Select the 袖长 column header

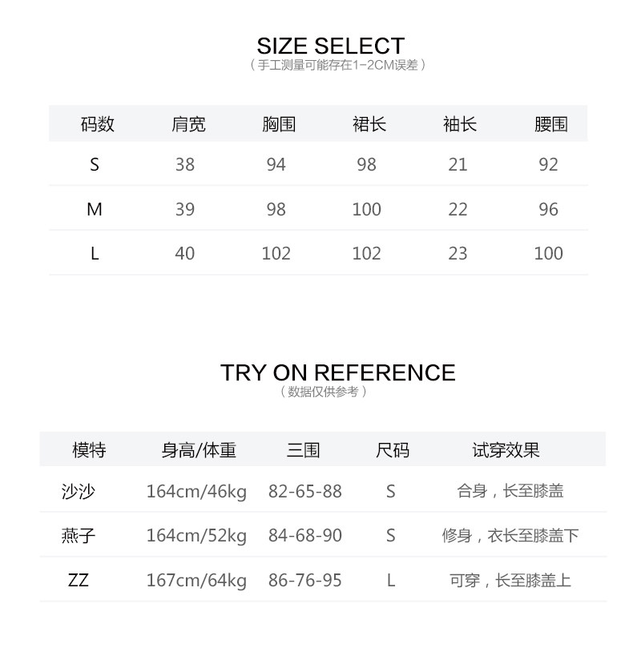(460, 124)
